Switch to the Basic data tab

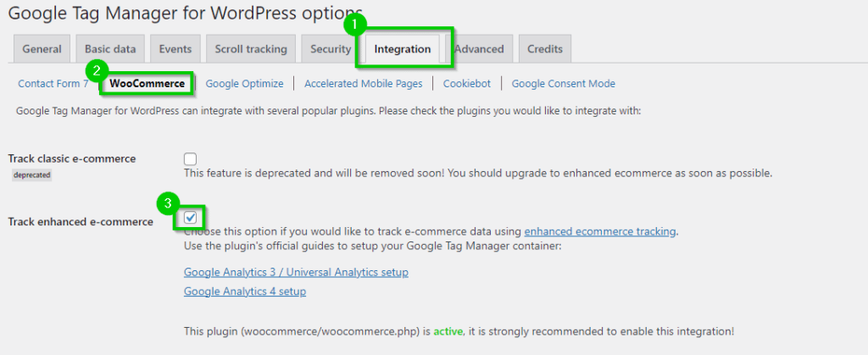pos(110,48)
